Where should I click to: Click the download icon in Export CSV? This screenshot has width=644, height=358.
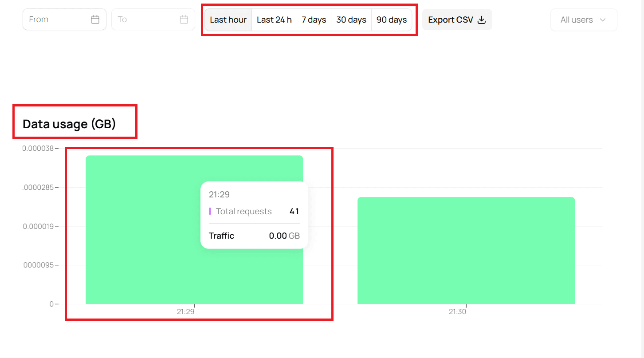[x=482, y=20]
